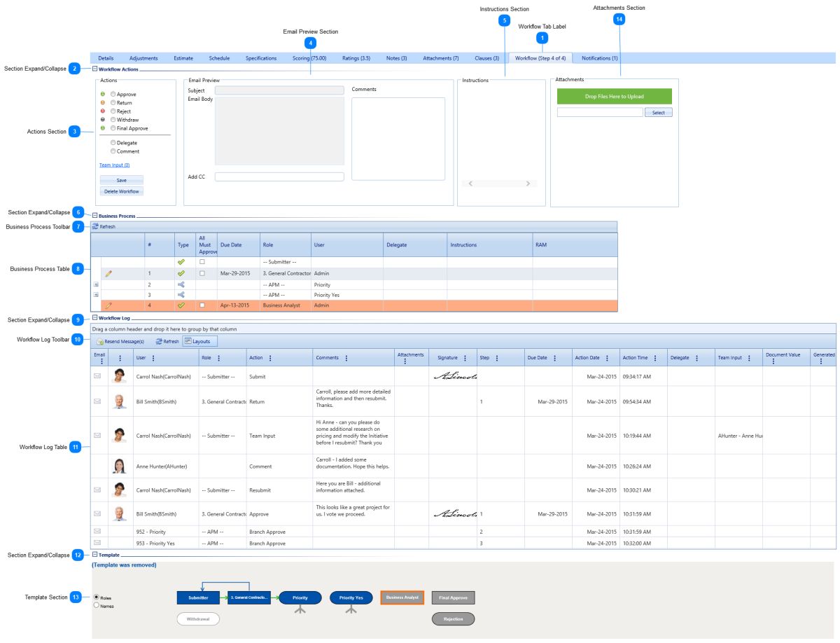Click the Delete Workflow button

tap(121, 191)
